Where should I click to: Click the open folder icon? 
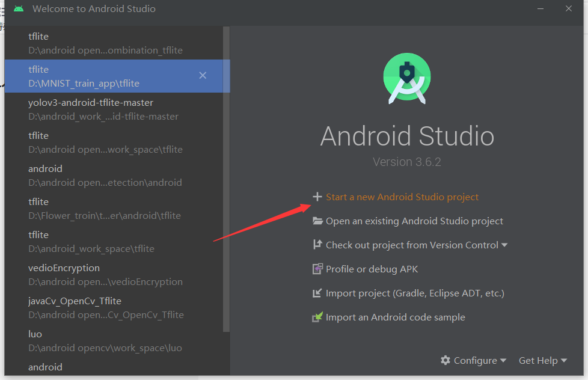pos(317,221)
